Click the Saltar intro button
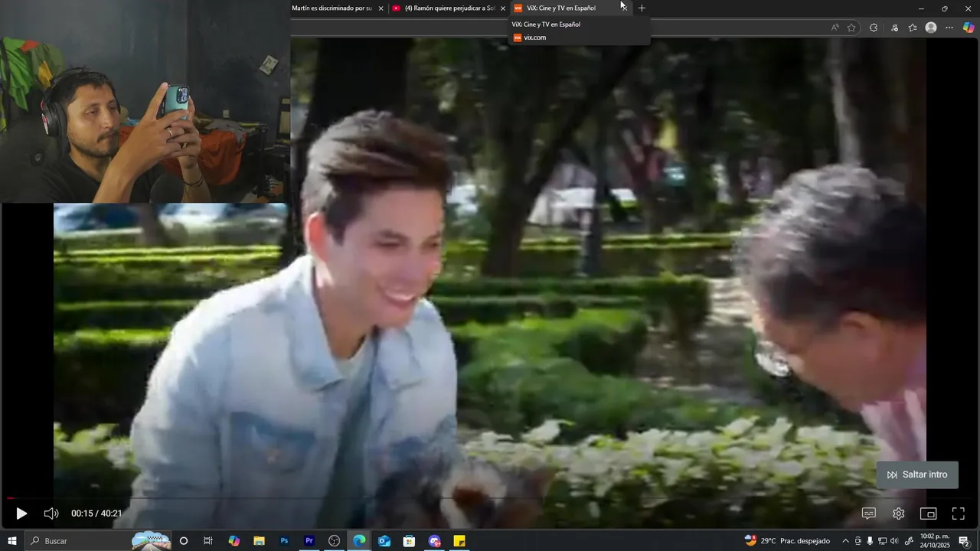 917,474
